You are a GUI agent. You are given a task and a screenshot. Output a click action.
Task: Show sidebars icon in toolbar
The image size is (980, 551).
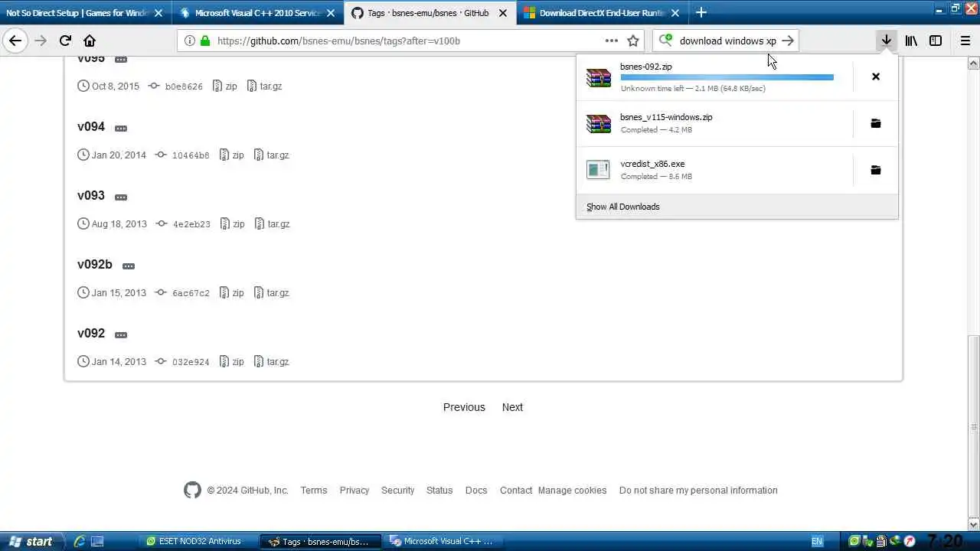[936, 41]
